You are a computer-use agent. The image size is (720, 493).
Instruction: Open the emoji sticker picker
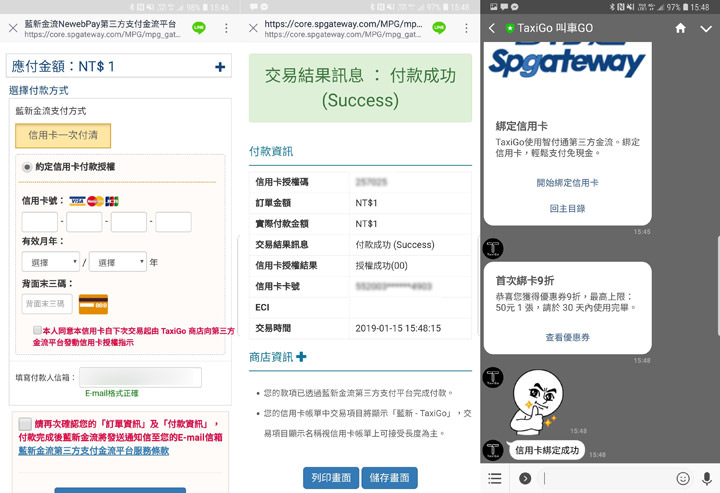pos(683,478)
